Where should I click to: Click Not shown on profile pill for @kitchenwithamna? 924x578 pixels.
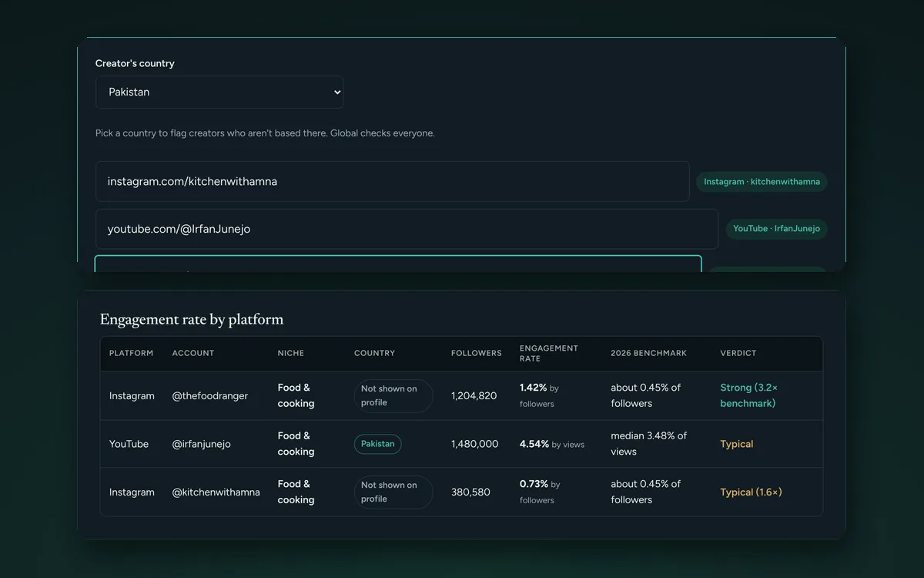[x=393, y=492]
